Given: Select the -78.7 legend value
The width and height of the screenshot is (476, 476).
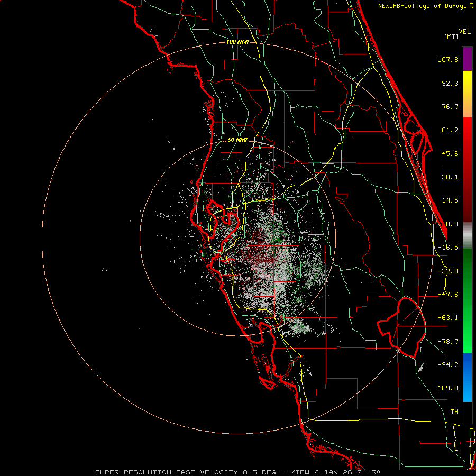Looking at the screenshot, I should pos(448,342).
